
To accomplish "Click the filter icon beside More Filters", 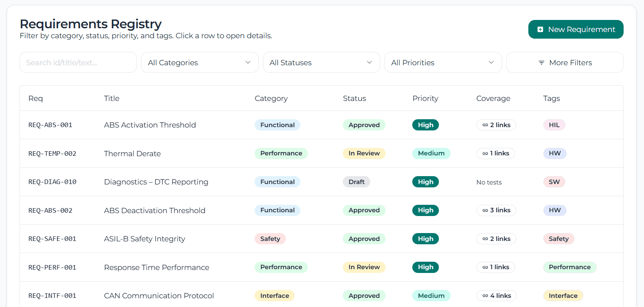I will click(x=541, y=63).
